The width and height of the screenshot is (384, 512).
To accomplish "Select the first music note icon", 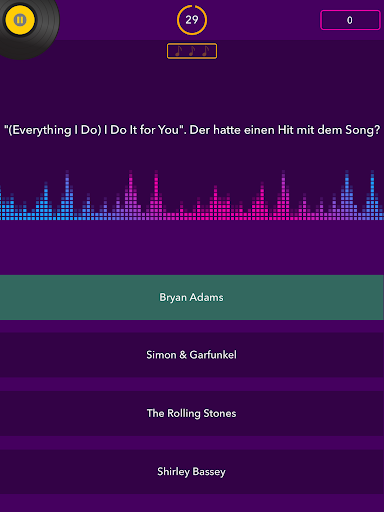I will coord(179,51).
